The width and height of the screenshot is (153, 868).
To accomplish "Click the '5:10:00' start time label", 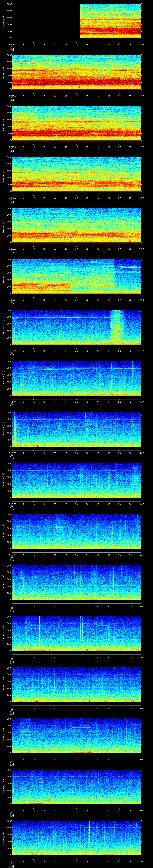I will click(12, 351).
